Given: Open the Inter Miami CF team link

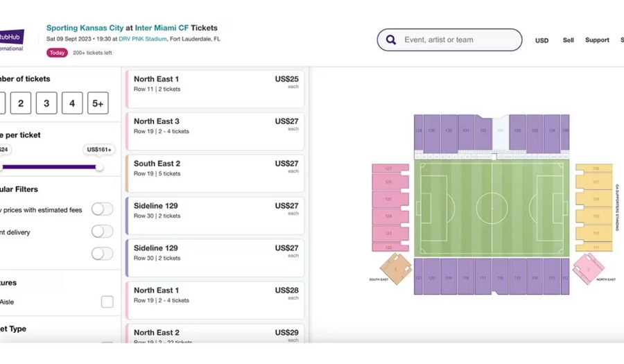Looking at the screenshot, I should coord(162,28).
